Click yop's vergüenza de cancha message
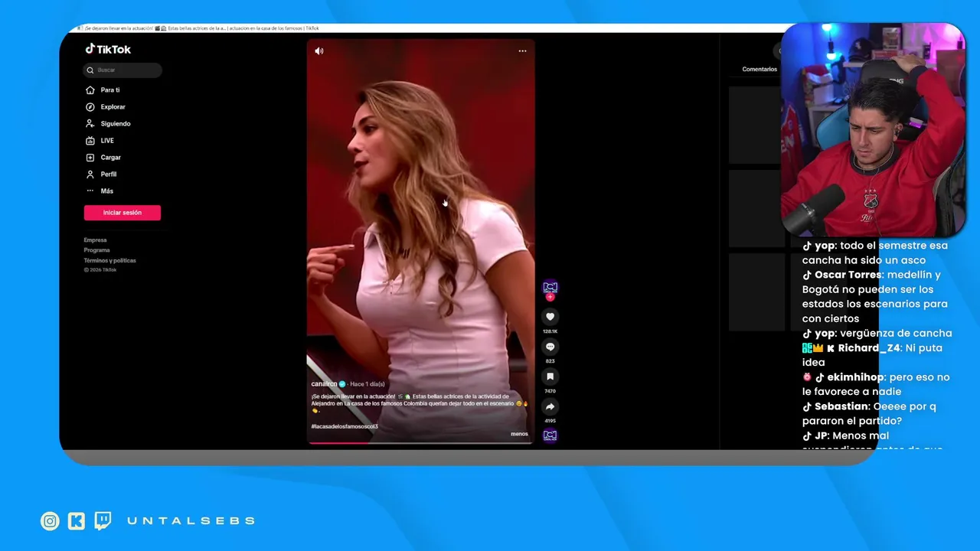Image resolution: width=980 pixels, height=551 pixels. click(x=877, y=334)
